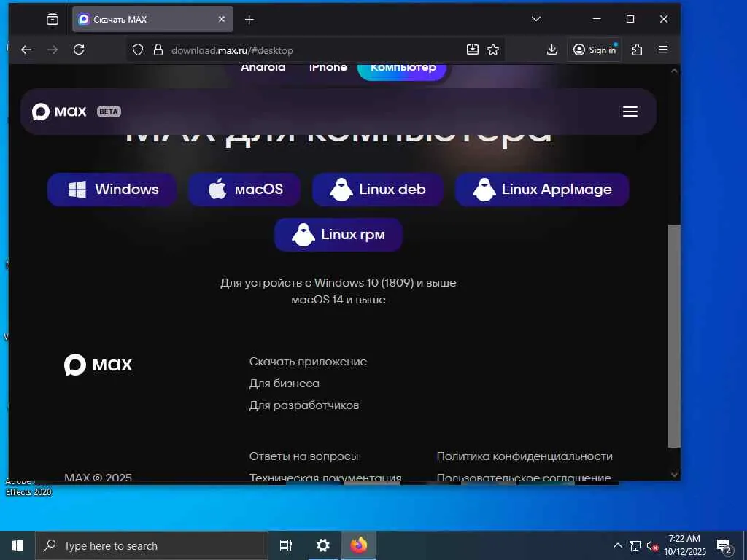The image size is (747, 560).
Task: Open the MAX site hamburger menu
Action: [x=630, y=112]
